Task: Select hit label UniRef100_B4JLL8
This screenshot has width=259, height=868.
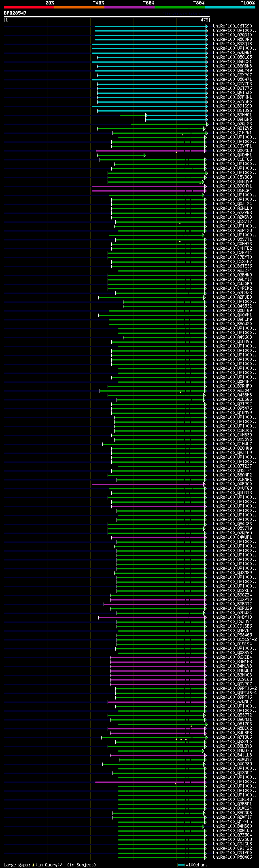Action: click(x=232, y=755)
